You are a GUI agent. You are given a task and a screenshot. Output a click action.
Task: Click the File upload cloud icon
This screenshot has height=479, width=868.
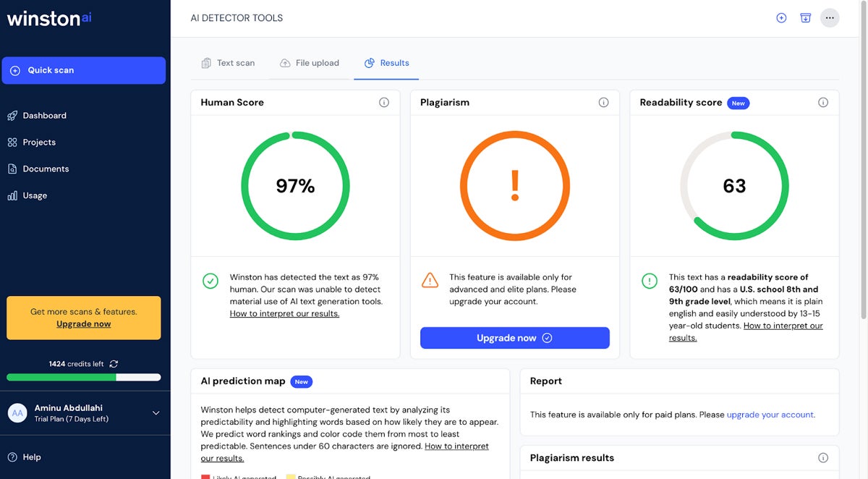[x=285, y=63]
